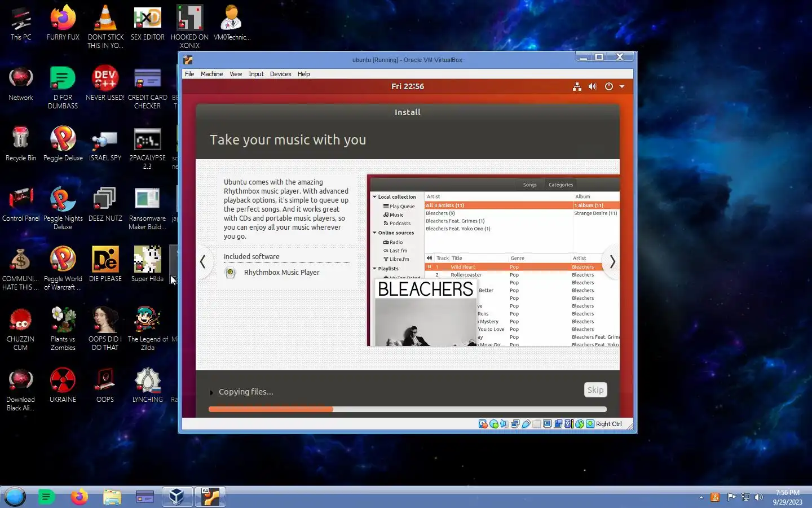This screenshot has height=508, width=812.
Task: Select the Recycle Bin desktop icon
Action: [21, 145]
